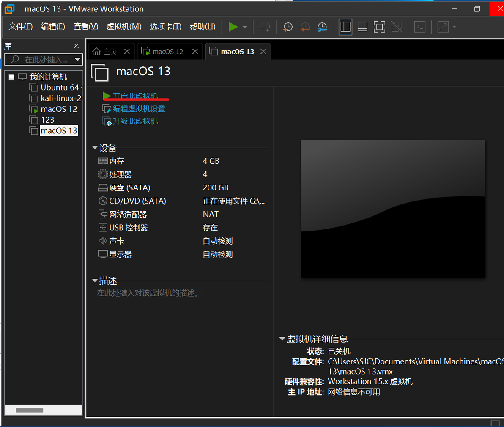Click the library horizontal scrollbar thumb
This screenshot has height=427, width=504.
pyautogui.click(x=30, y=410)
